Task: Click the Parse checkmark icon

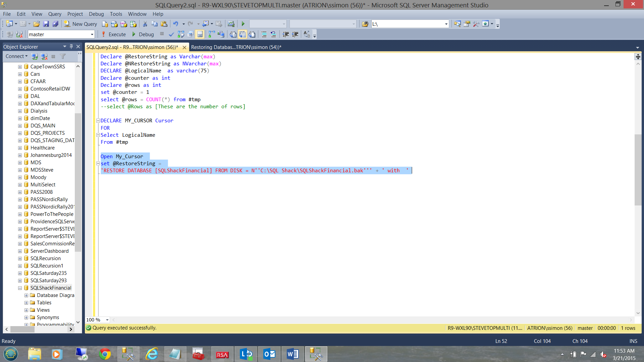Action: (171, 35)
